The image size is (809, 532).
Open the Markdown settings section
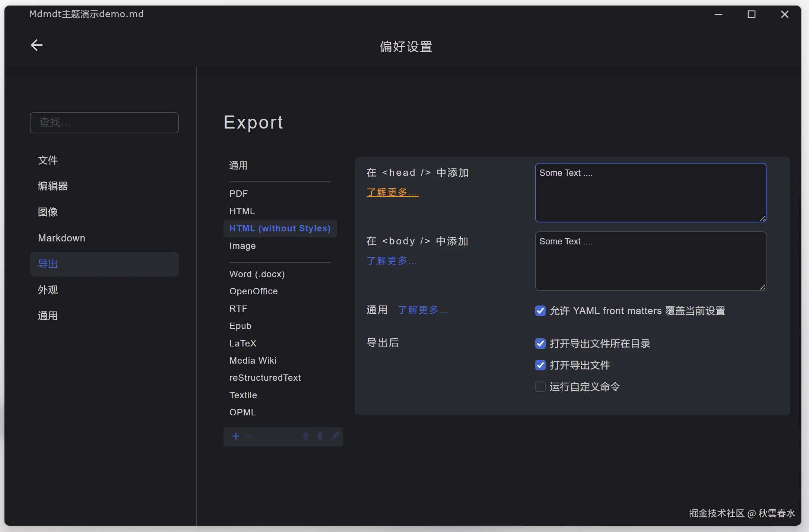[61, 238]
